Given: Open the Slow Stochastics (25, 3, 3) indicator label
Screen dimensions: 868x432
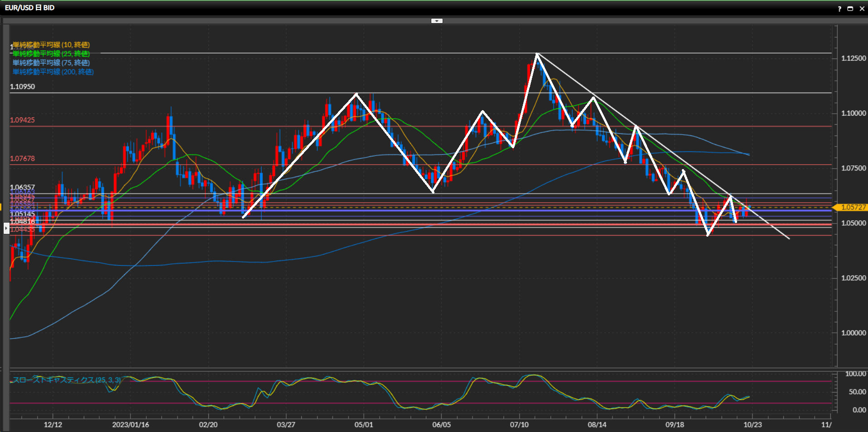Looking at the screenshot, I should pos(67,380).
